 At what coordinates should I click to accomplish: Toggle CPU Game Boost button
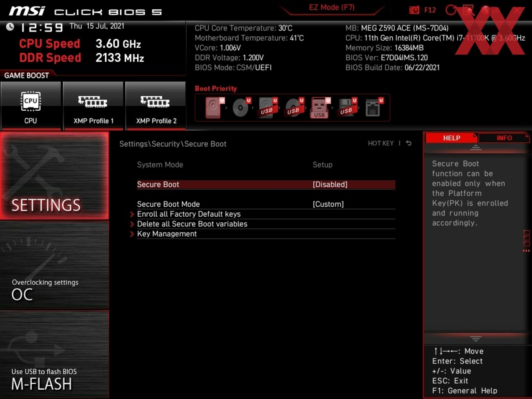pos(31,106)
